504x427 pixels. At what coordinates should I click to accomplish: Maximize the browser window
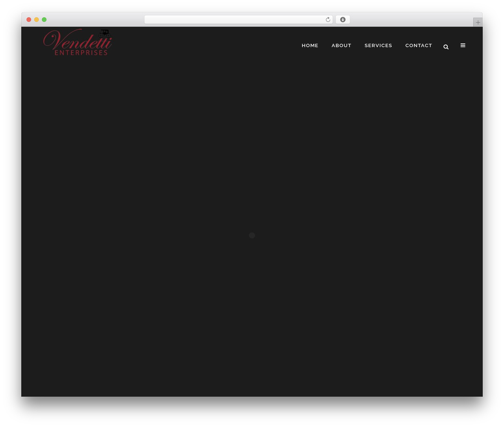coord(44,20)
